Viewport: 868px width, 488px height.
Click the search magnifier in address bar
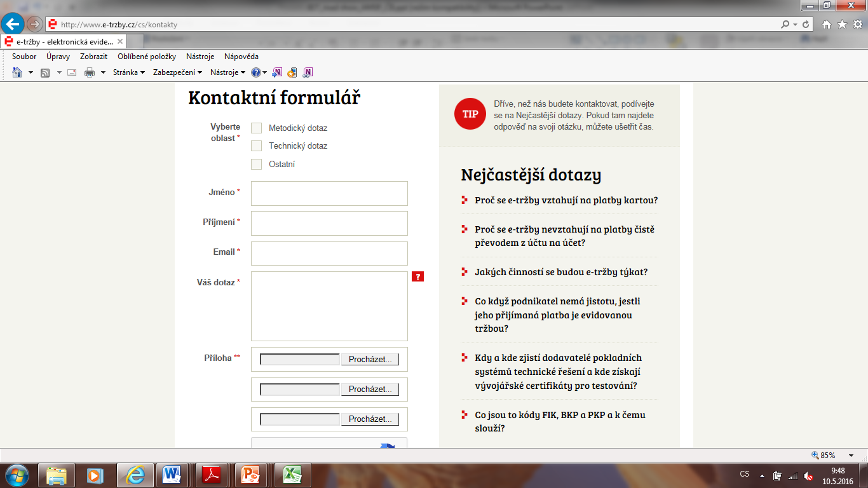pos(785,24)
